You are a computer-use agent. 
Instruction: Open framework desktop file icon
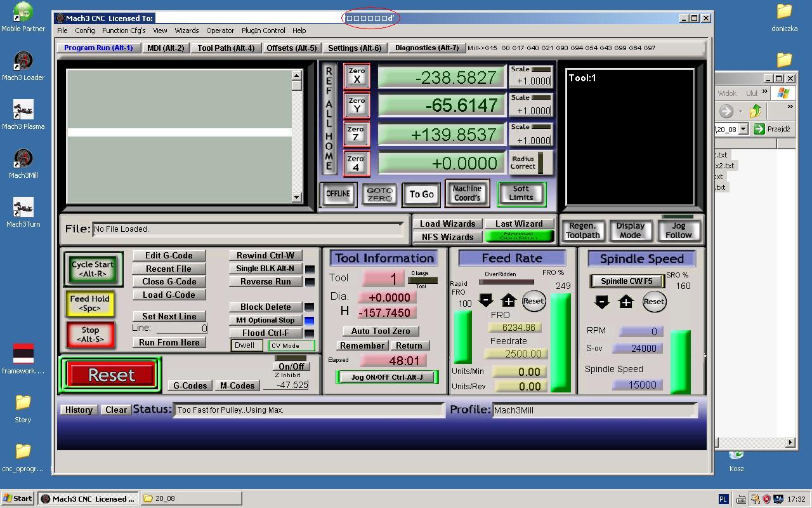point(23,359)
